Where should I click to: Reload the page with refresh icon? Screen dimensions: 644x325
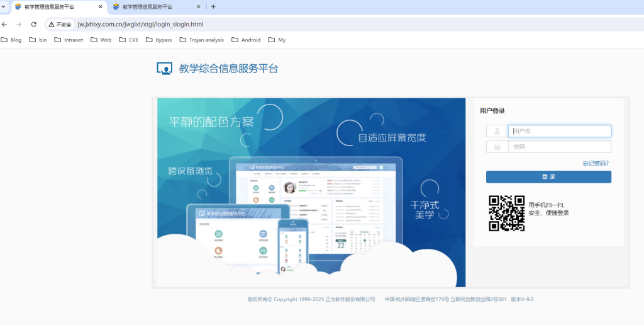(x=33, y=24)
